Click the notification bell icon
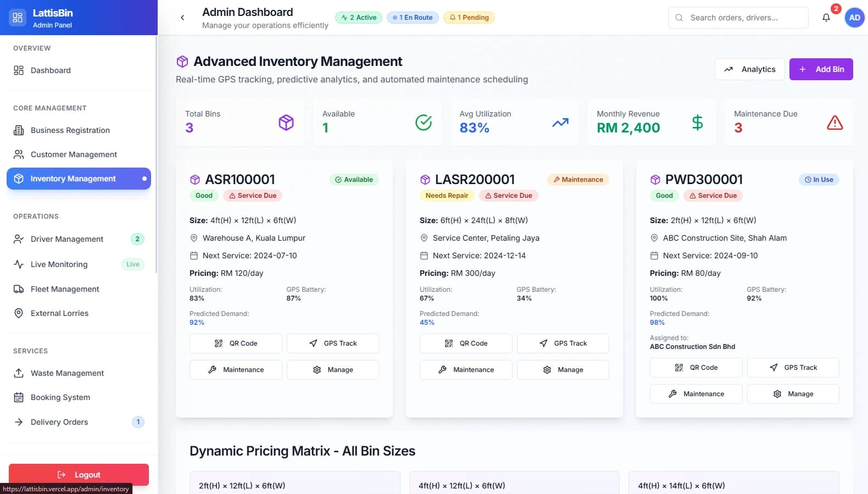 click(826, 18)
